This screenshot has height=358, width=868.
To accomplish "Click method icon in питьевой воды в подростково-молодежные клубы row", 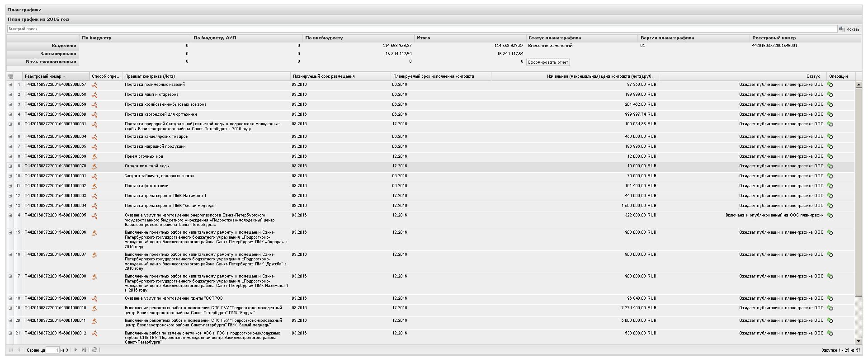I will click(x=94, y=124).
